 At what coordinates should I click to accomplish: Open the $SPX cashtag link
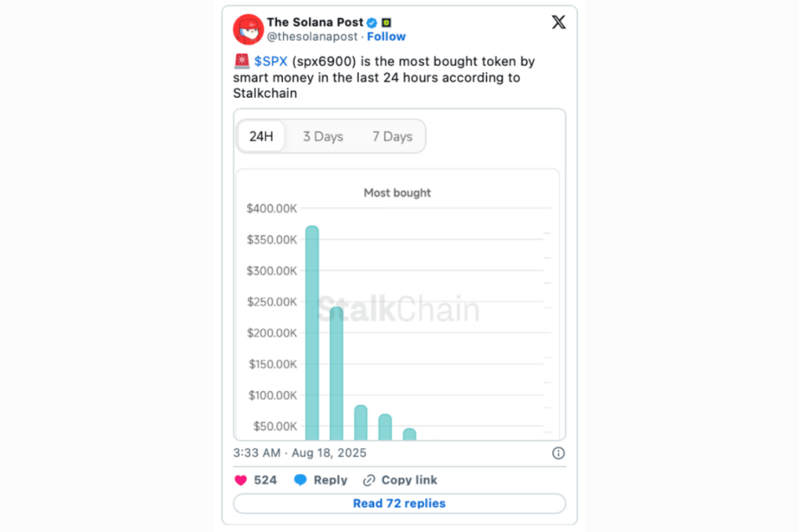coord(271,61)
